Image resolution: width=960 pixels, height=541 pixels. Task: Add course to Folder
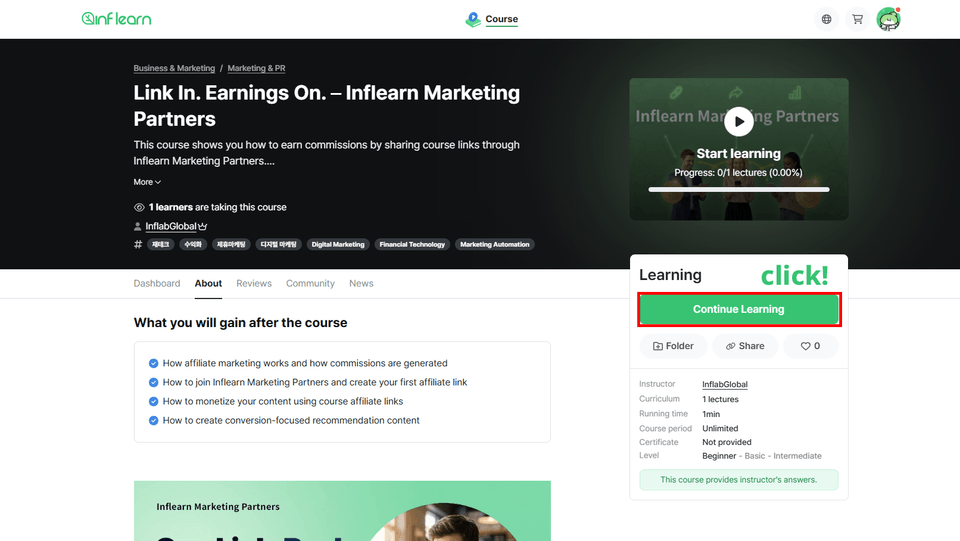click(673, 346)
